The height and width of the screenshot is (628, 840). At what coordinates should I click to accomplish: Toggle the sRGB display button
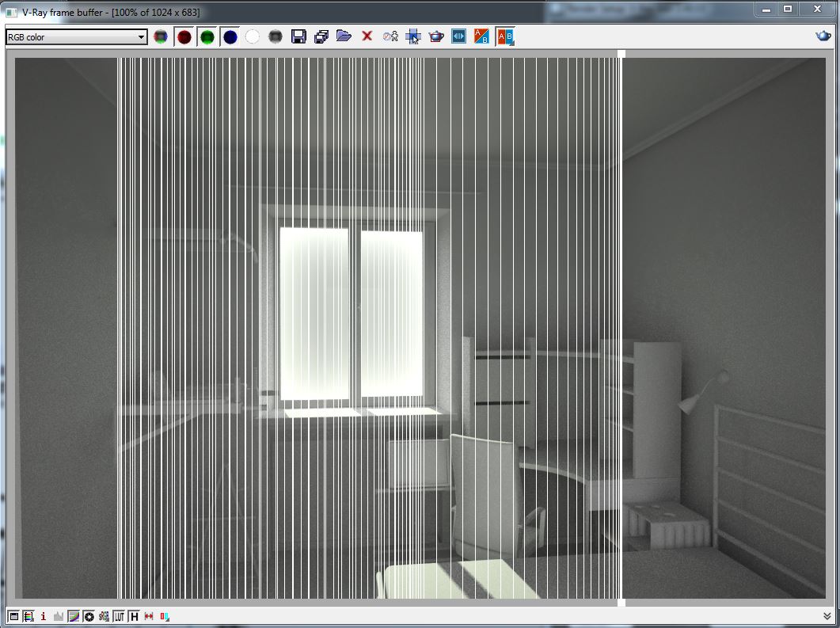coord(104,616)
